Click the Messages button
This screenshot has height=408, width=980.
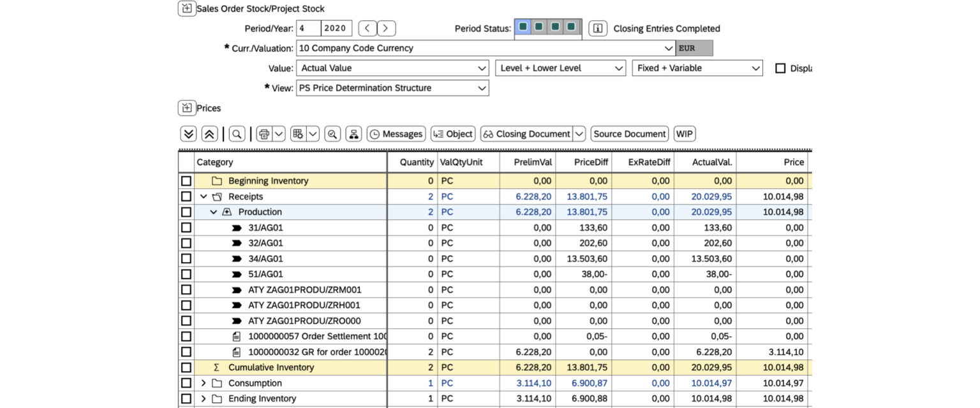click(x=396, y=134)
